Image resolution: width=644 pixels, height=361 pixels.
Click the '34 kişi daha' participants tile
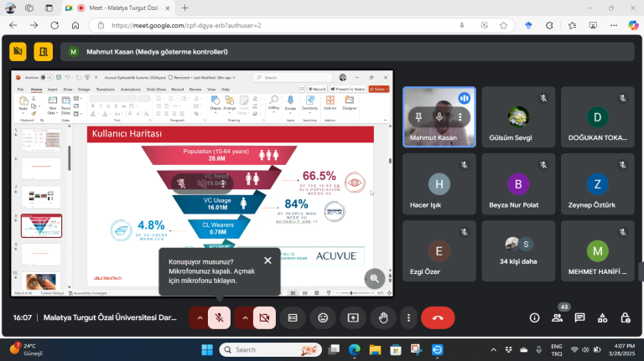click(x=517, y=249)
